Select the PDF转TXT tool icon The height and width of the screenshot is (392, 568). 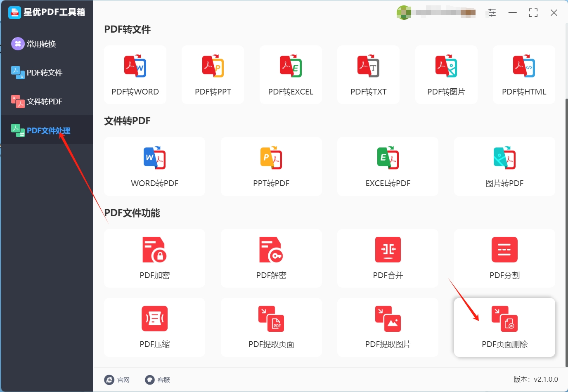click(368, 66)
